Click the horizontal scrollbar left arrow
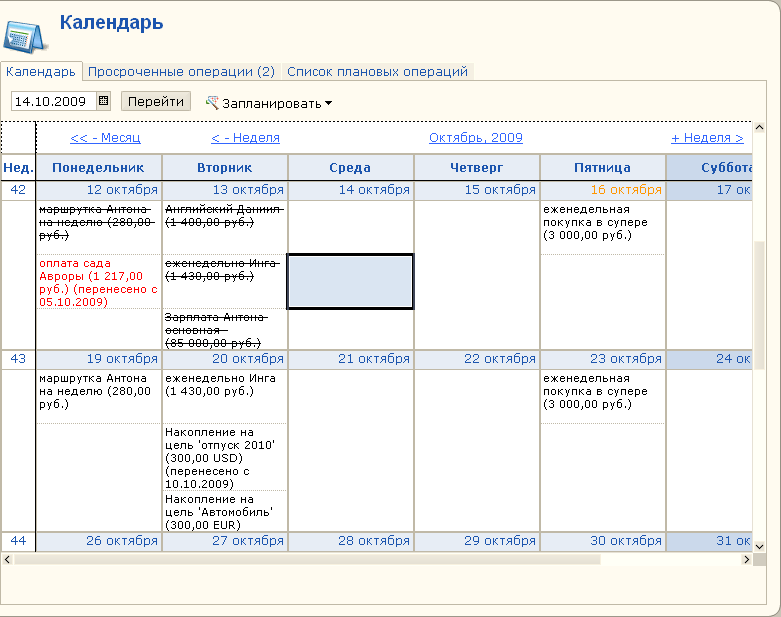Viewport: 781px width, 617px height. coord(7,560)
